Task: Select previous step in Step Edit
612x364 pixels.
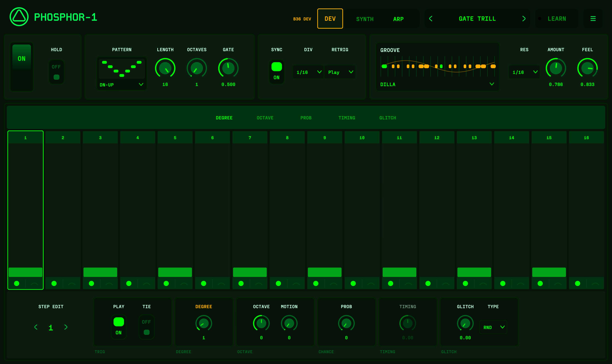Action: (36, 327)
